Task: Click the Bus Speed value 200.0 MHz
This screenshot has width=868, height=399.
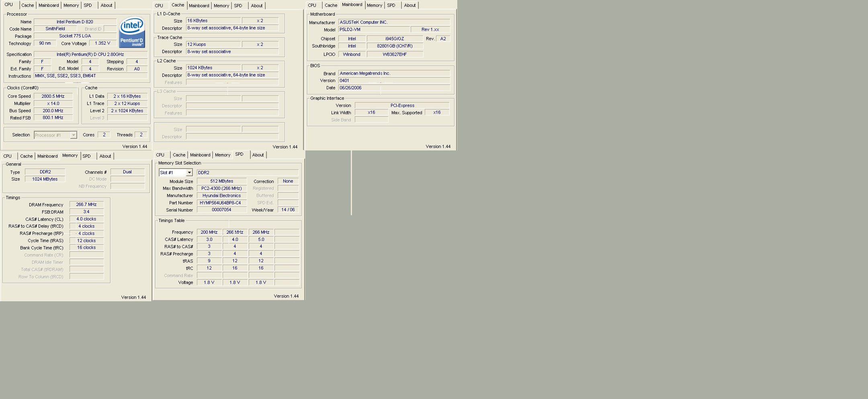Action: pyautogui.click(x=53, y=111)
